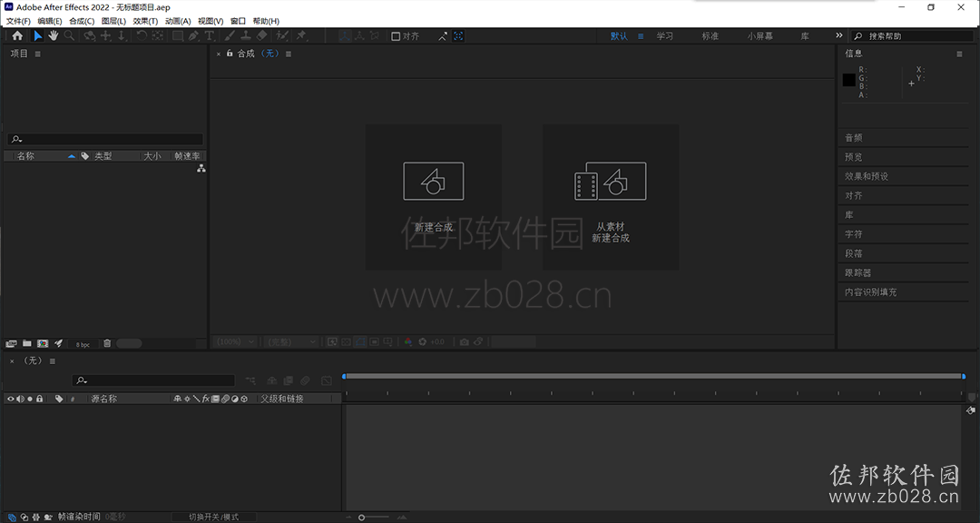Select the Pan Behind anchor point tool
This screenshot has width=980, height=523.
pyautogui.click(x=158, y=35)
